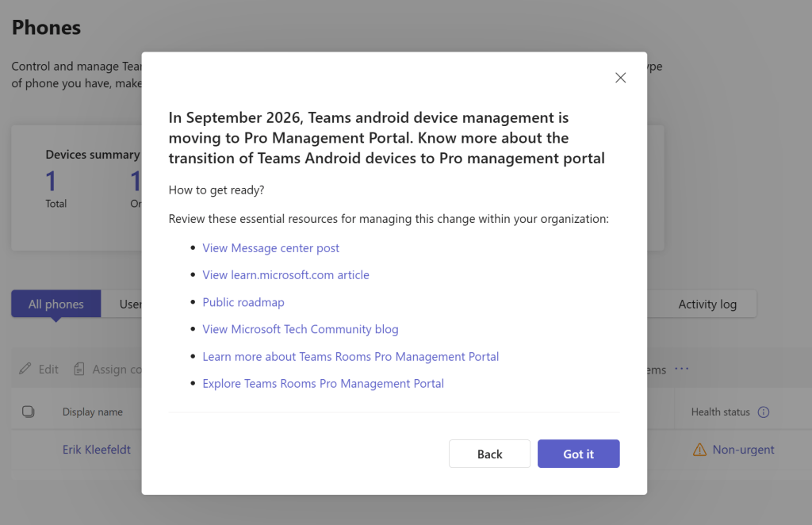Click the Back button in dialog
This screenshot has width=812, height=525.
tap(489, 454)
